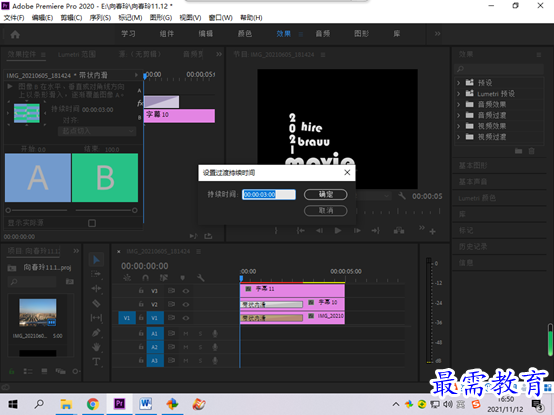Toggle V2 track output eye
The width and height of the screenshot is (554, 415).
(x=185, y=304)
